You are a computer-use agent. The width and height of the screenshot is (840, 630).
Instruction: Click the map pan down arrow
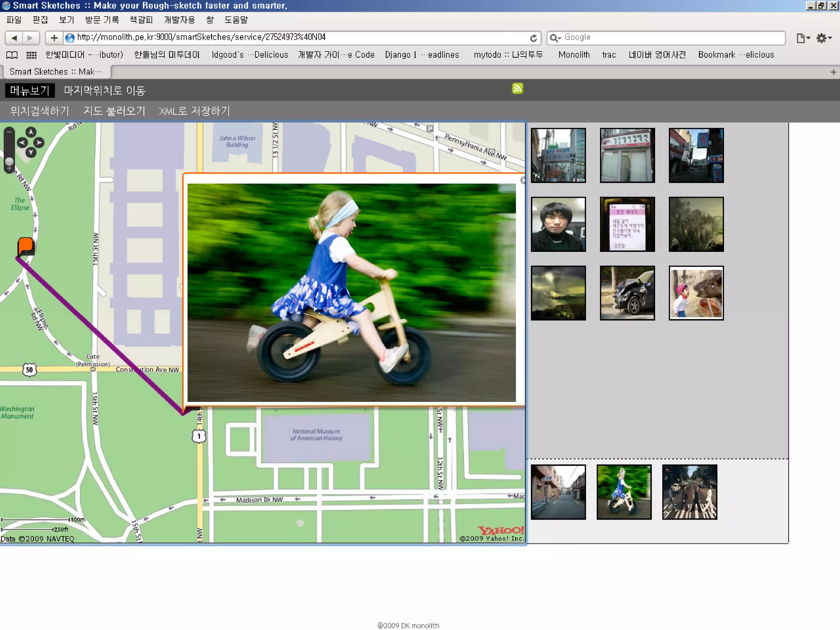(31, 153)
